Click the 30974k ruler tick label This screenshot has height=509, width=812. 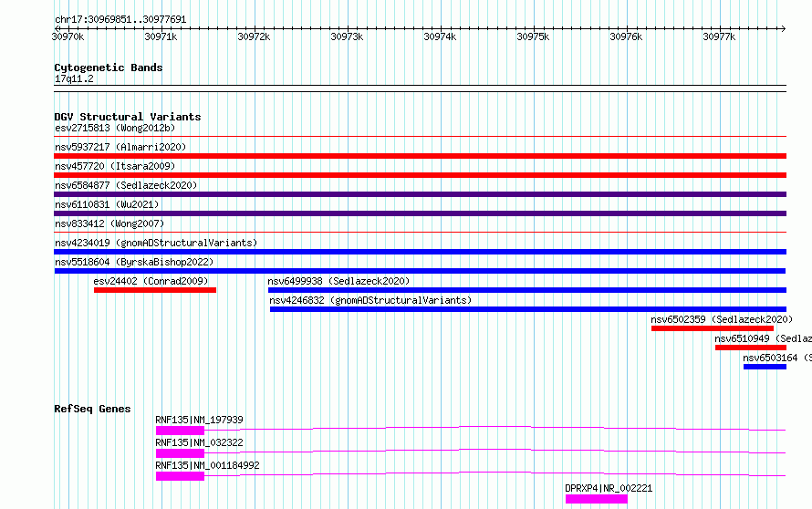click(440, 36)
